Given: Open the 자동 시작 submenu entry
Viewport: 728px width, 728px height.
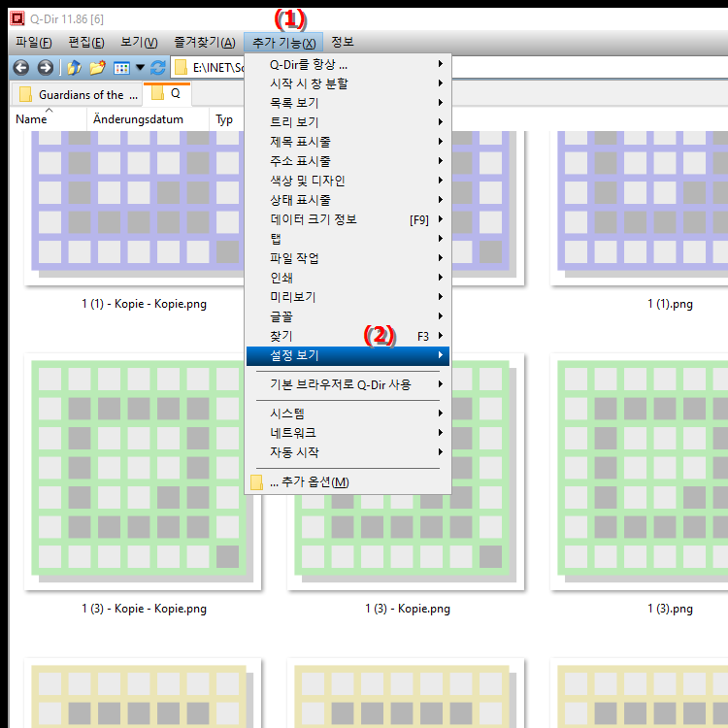Looking at the screenshot, I should pyautogui.click(x=347, y=452).
